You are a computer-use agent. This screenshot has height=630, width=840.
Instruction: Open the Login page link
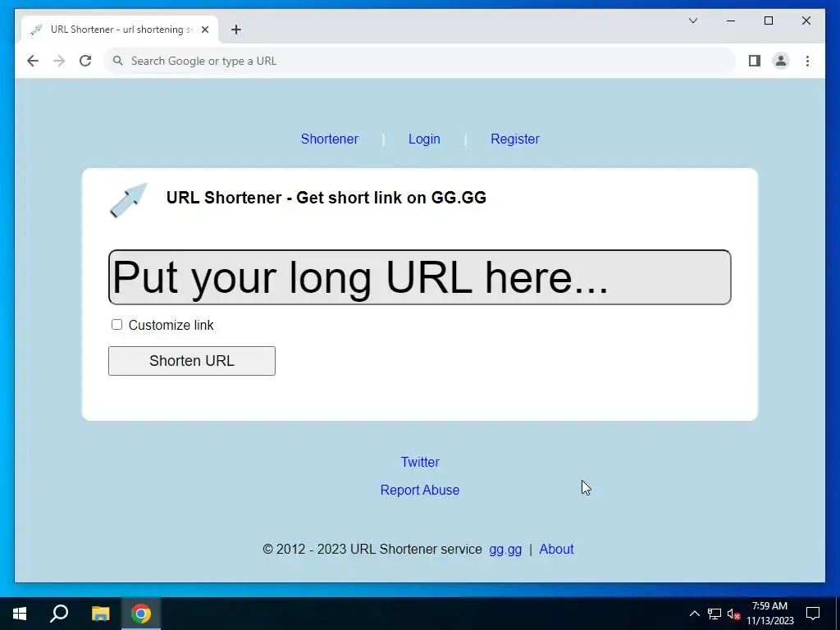[x=424, y=139]
